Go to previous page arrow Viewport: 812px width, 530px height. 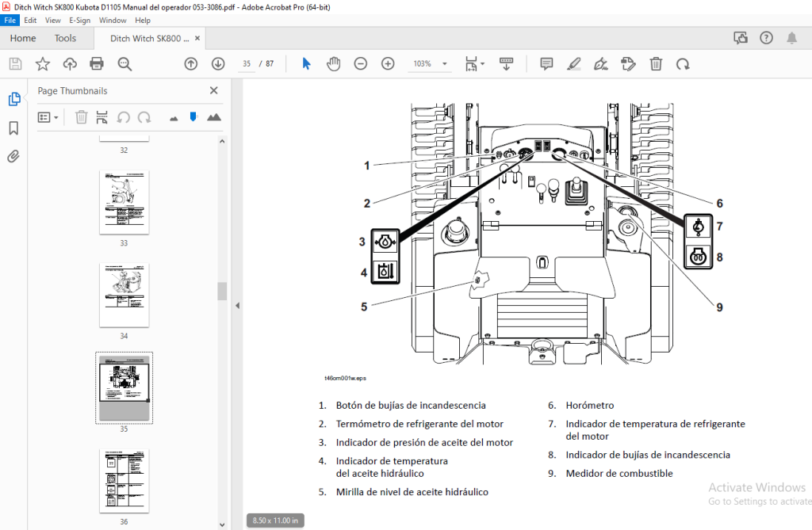click(x=191, y=63)
